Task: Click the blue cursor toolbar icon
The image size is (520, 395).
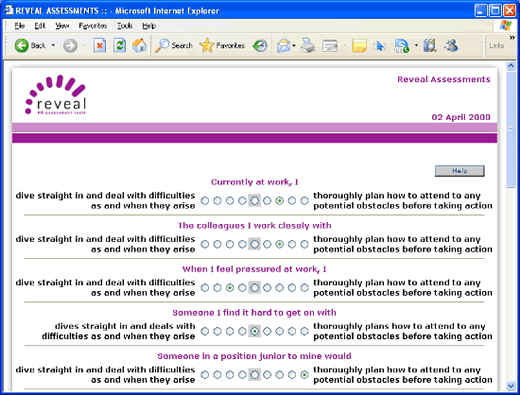Action: pos(379,46)
